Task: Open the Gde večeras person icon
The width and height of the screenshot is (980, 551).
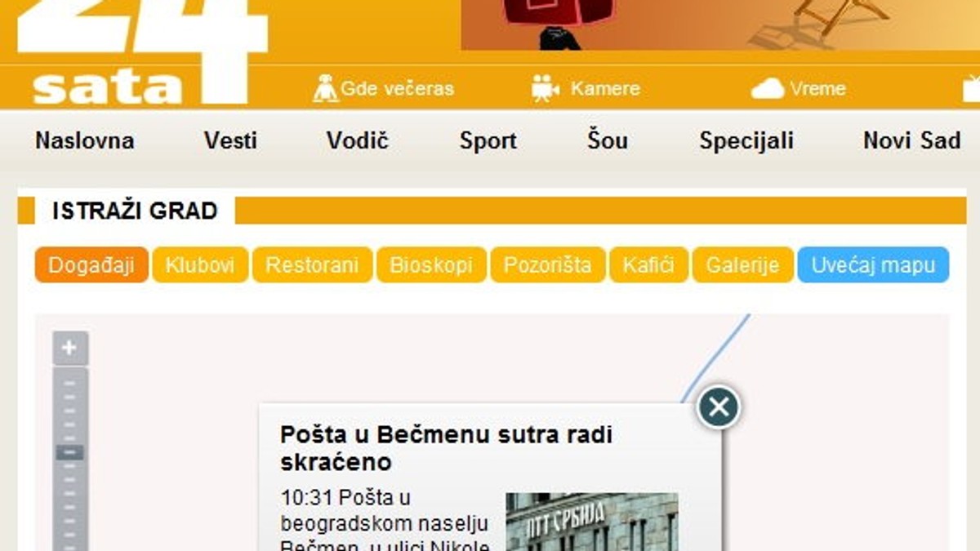Action: pyautogui.click(x=325, y=88)
